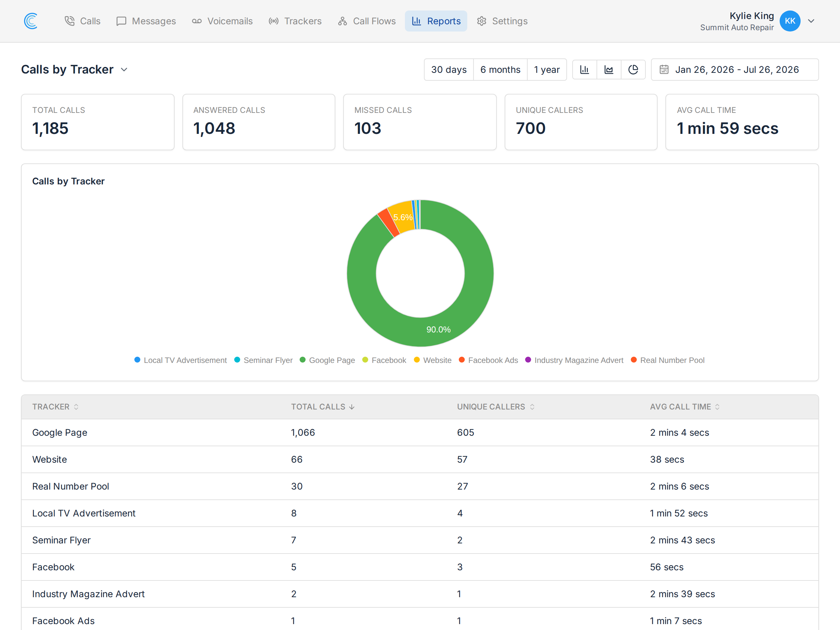The image size is (840, 630).
Task: Click the app logo icon
Action: 31,21
